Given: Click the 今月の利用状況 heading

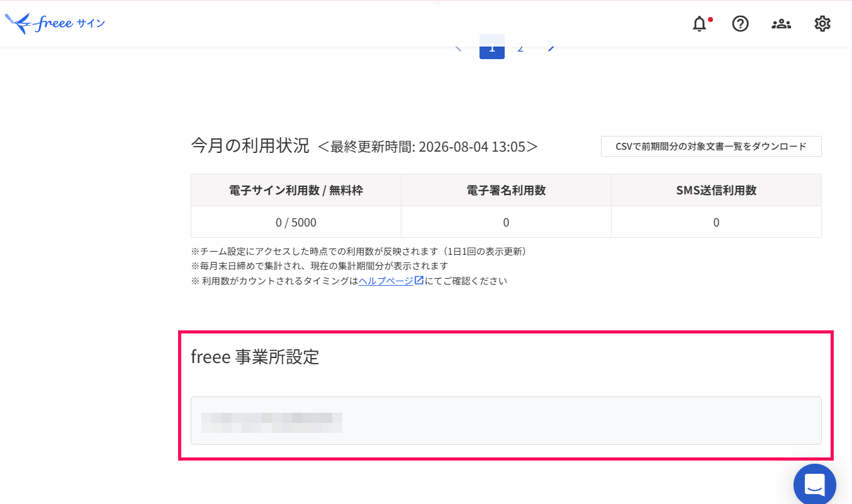Looking at the screenshot, I should click(250, 145).
